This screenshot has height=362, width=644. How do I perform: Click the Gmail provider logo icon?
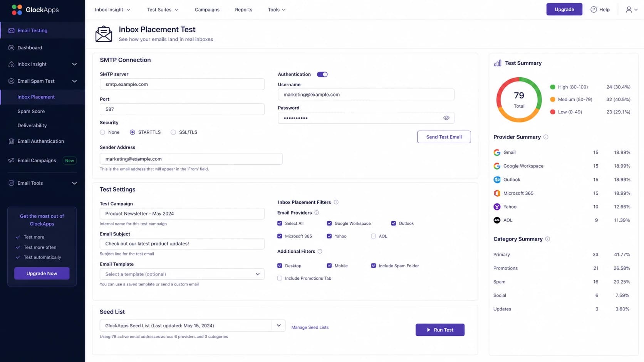[497, 152]
